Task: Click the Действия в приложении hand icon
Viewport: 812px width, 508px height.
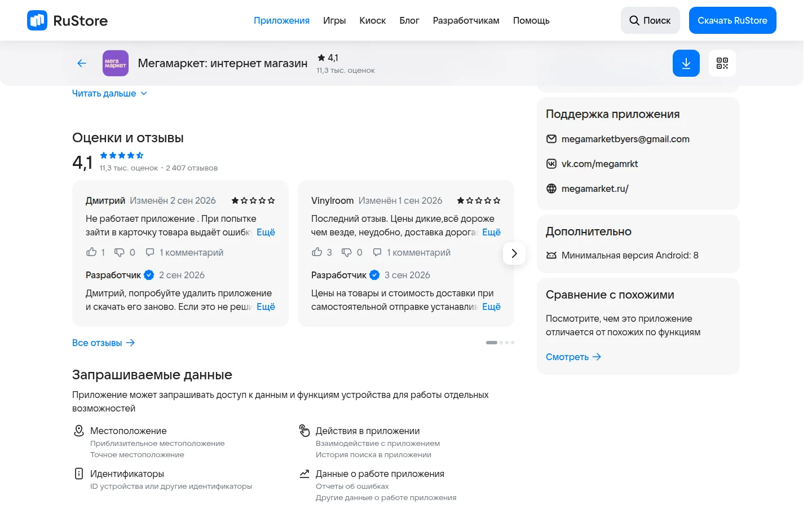Action: click(x=304, y=431)
